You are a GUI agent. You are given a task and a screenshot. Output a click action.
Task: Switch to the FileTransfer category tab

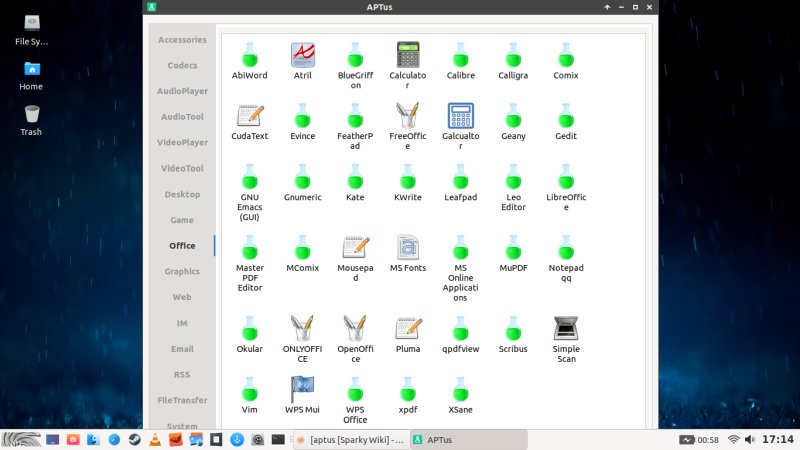182,400
